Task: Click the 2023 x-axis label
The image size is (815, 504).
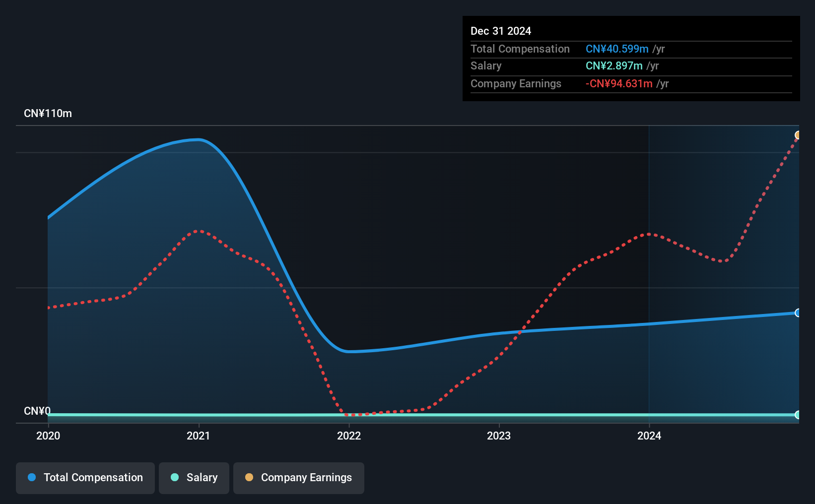Action: click(499, 436)
